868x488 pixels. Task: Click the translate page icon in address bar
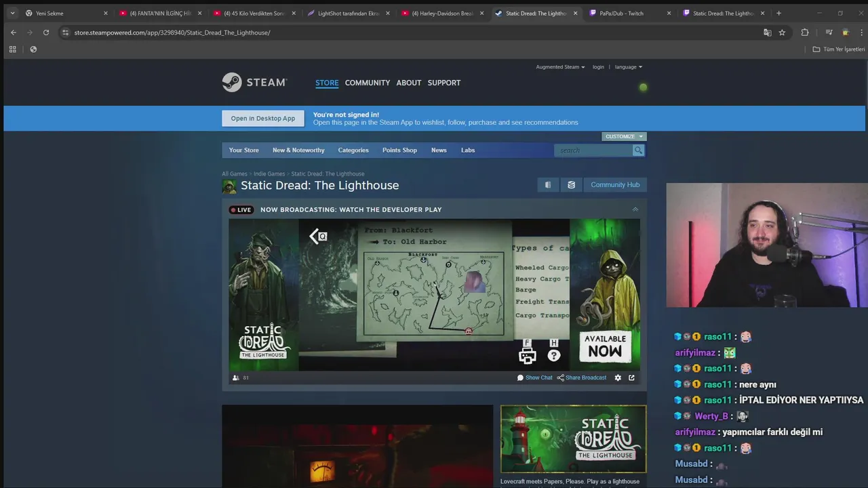(x=767, y=33)
